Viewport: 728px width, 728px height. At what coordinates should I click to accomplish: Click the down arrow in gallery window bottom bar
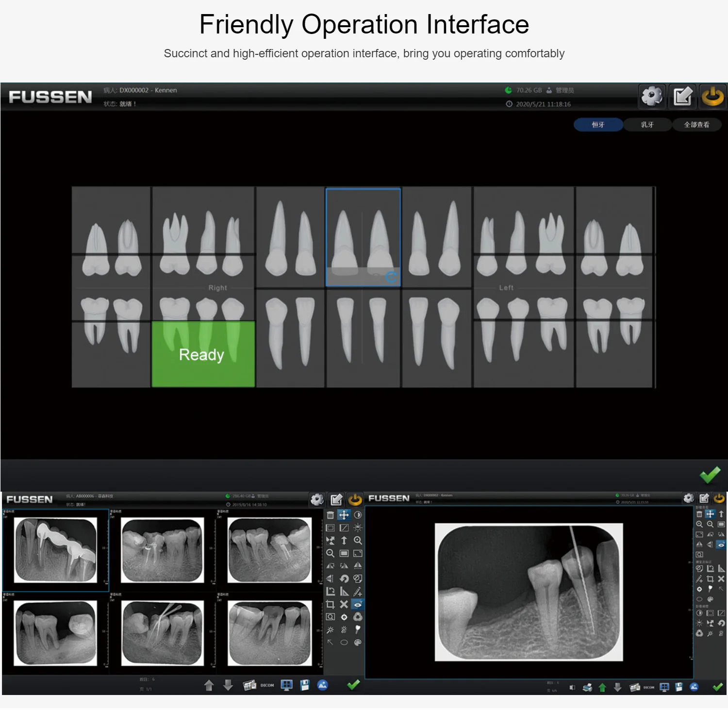228,685
